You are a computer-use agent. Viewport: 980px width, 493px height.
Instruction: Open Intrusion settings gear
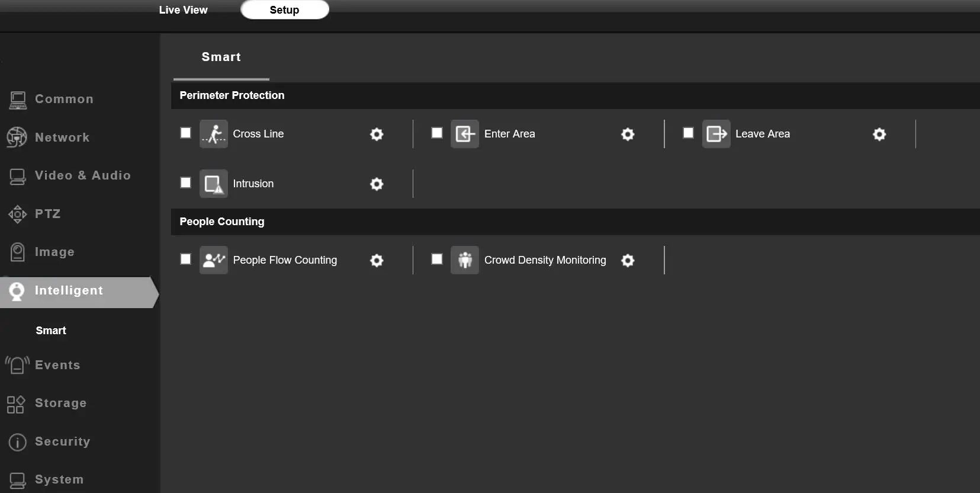point(377,184)
